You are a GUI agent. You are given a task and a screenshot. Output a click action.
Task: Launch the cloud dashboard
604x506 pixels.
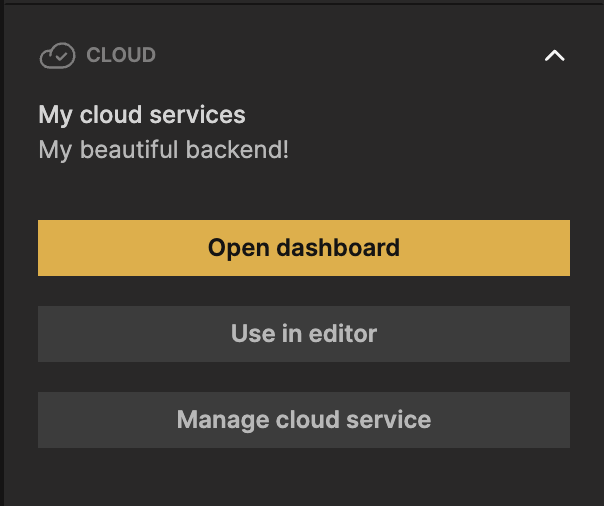(x=303, y=248)
